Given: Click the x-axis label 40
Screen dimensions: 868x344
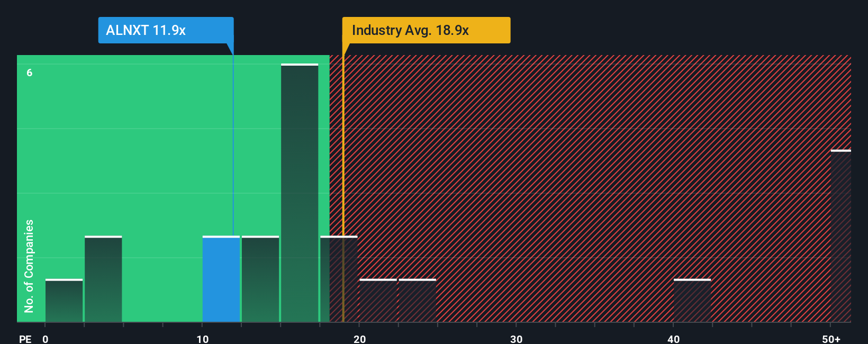Looking at the screenshot, I should (x=674, y=339).
